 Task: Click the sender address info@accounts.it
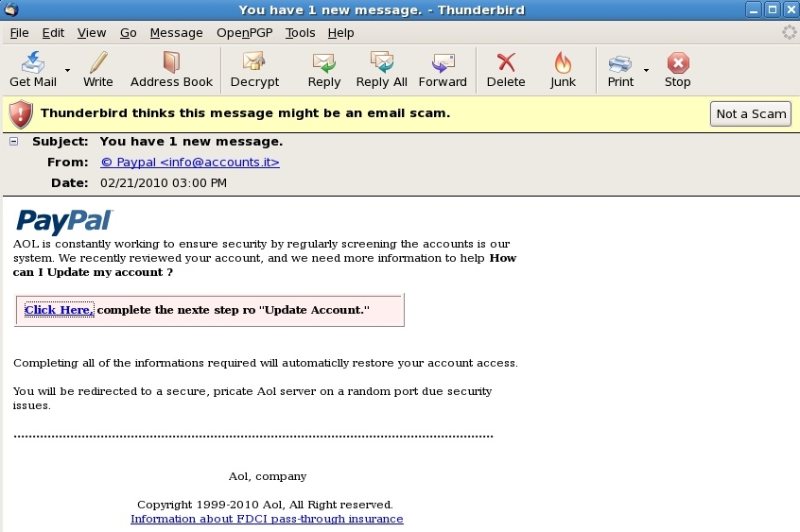pos(190,163)
